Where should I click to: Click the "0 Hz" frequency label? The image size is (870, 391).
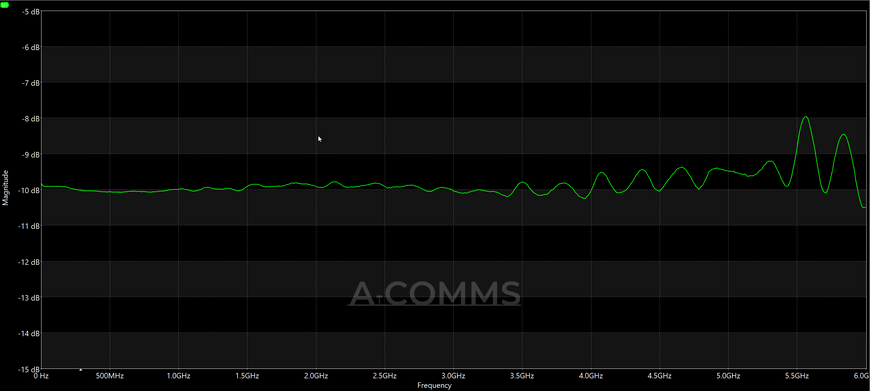tap(41, 376)
